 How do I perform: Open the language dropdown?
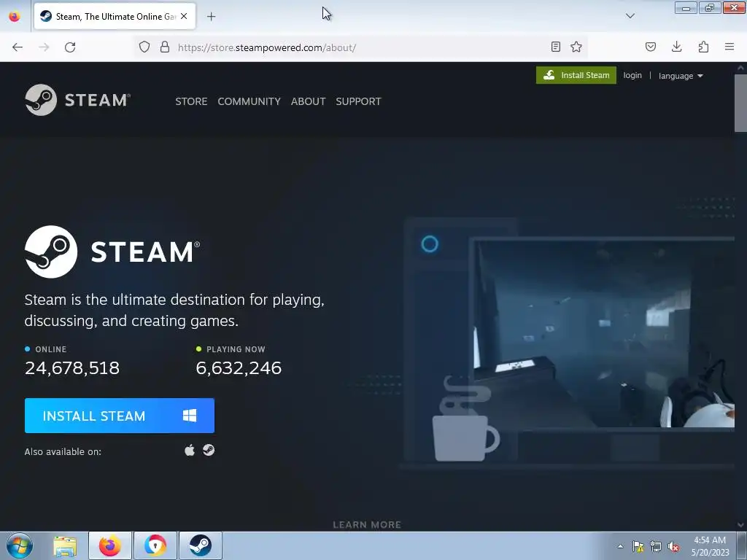pos(681,76)
